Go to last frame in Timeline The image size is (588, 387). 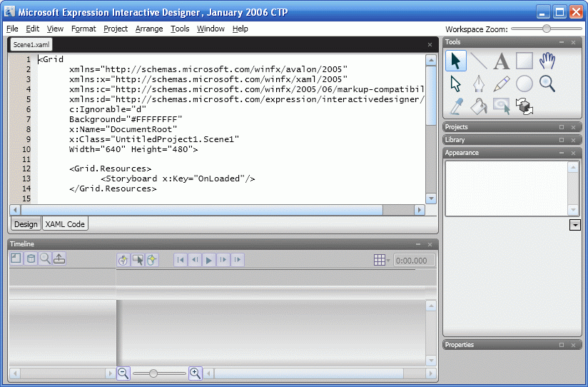point(238,260)
